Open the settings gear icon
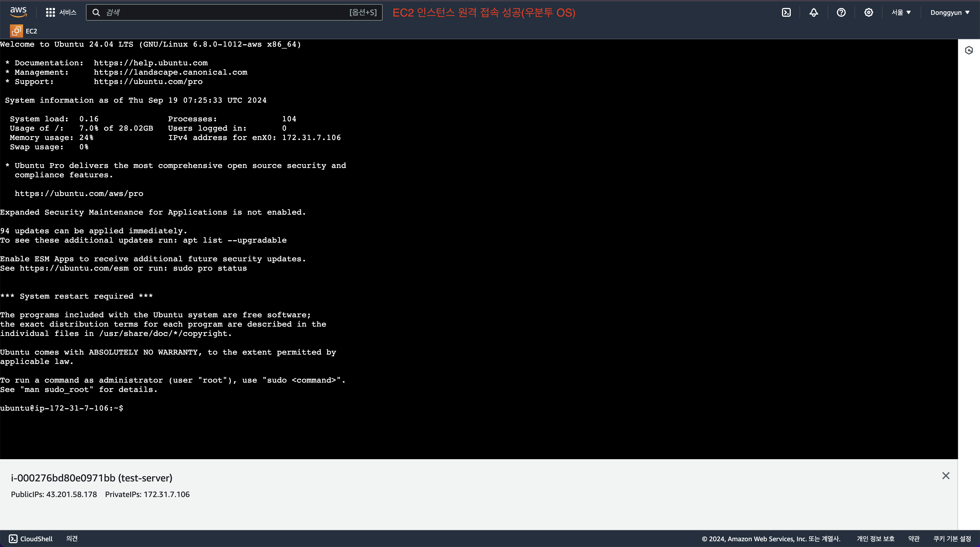This screenshot has height=547, width=980. click(868, 13)
